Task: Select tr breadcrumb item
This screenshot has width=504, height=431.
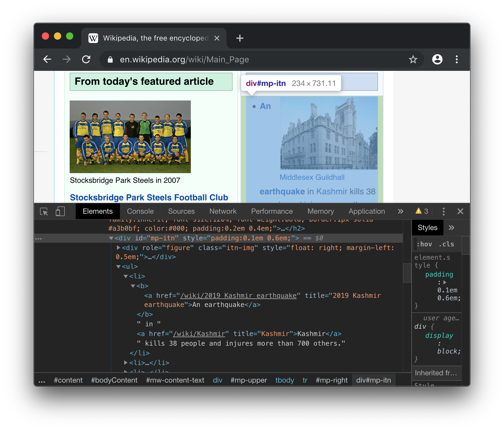Action: pyautogui.click(x=305, y=380)
